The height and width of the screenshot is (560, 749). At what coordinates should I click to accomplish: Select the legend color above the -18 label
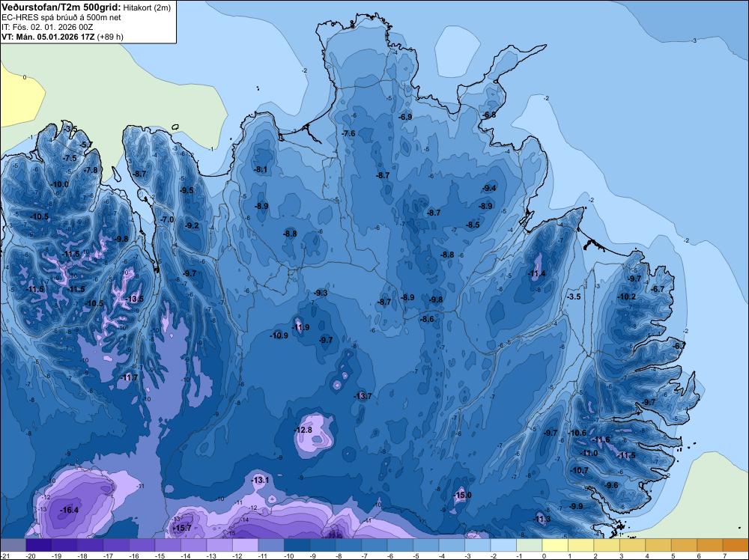pos(91,545)
